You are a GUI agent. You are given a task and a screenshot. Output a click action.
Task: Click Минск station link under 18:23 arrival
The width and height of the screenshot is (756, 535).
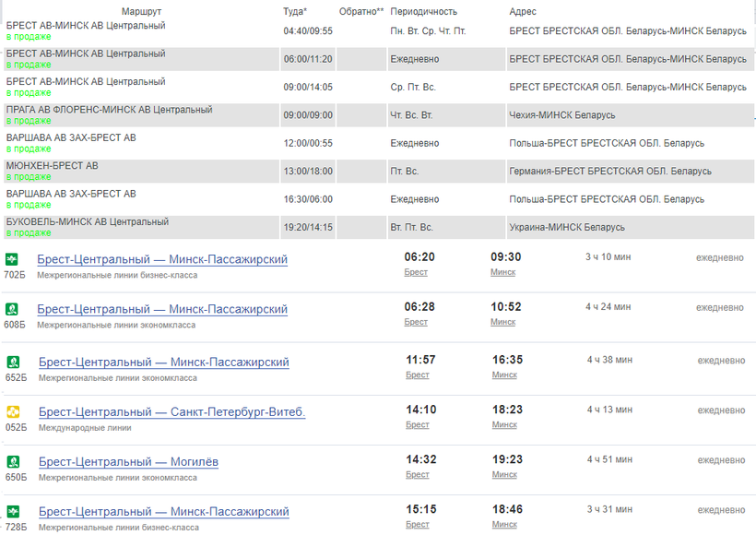pos(504,424)
